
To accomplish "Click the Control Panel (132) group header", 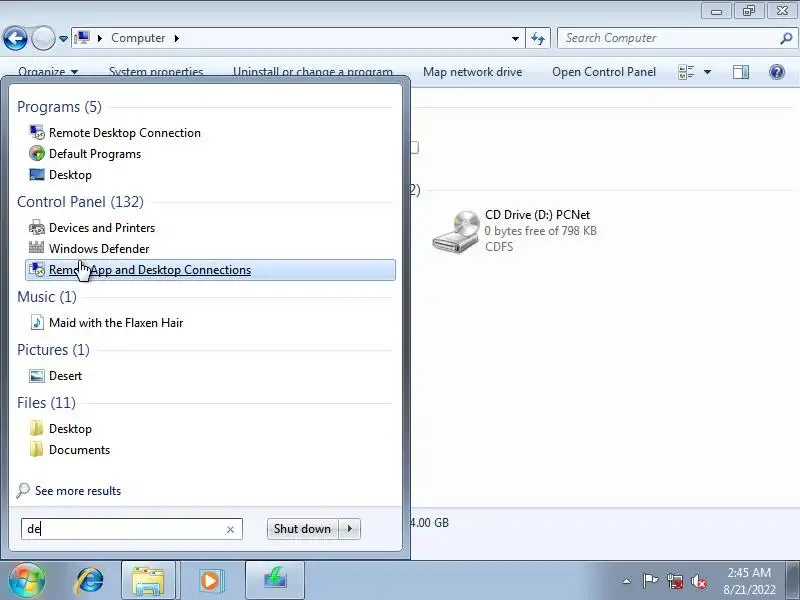I will pos(80,202).
